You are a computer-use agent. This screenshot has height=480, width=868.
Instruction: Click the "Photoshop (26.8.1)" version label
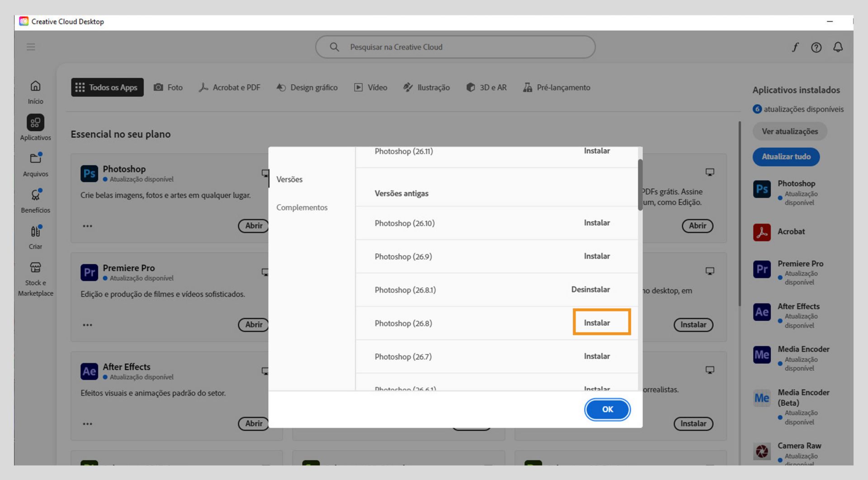[x=405, y=290]
